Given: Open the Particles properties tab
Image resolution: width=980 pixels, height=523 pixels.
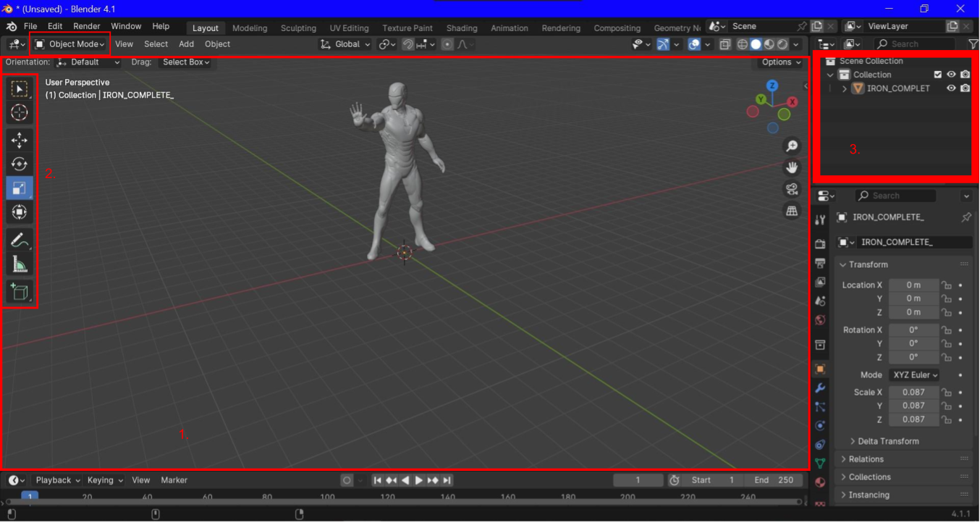Looking at the screenshot, I should (820, 407).
